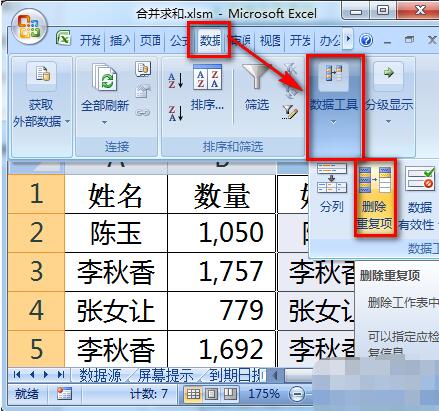Open the 开始 ribbon tab
Screen dimensions: 439x411
[x=90, y=41]
